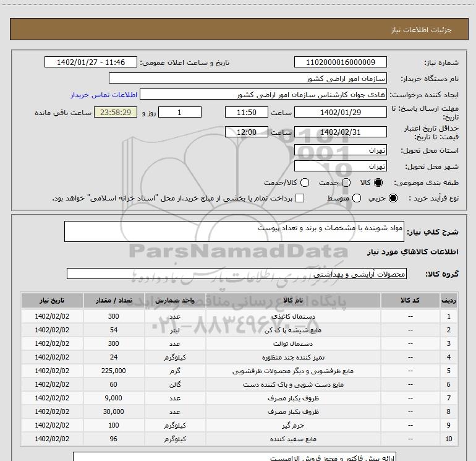Select the جزیی purchase type radio

(x=393, y=198)
